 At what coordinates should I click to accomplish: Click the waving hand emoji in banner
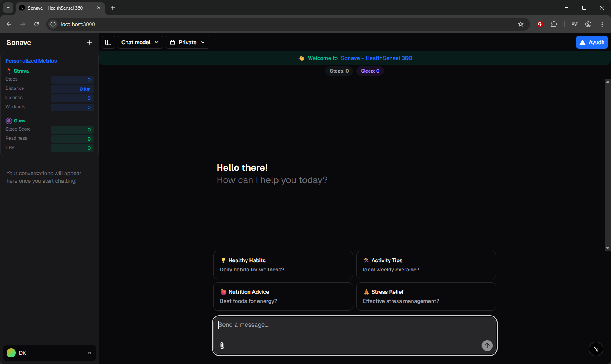coord(302,58)
